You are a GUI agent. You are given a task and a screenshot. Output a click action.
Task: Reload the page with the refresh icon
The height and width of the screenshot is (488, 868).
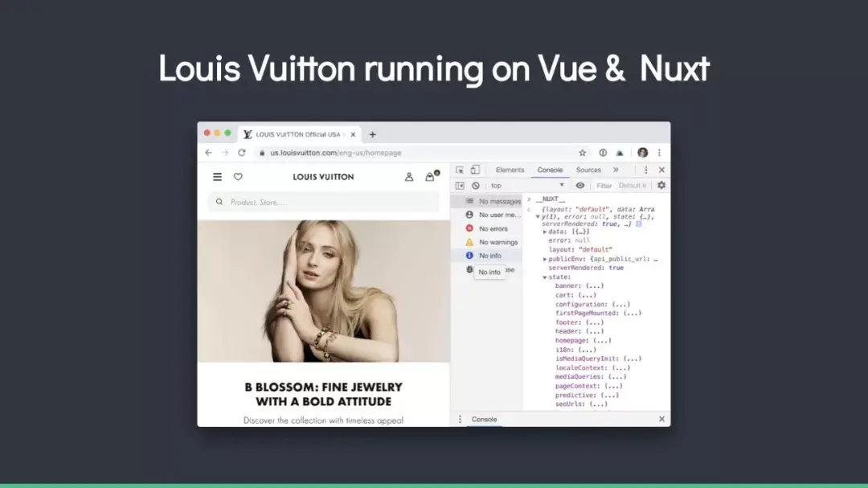242,153
